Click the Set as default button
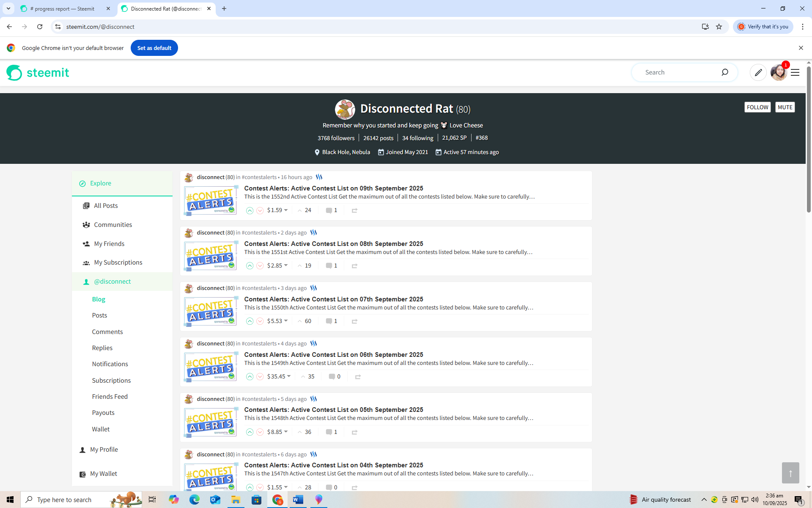 pyautogui.click(x=154, y=48)
